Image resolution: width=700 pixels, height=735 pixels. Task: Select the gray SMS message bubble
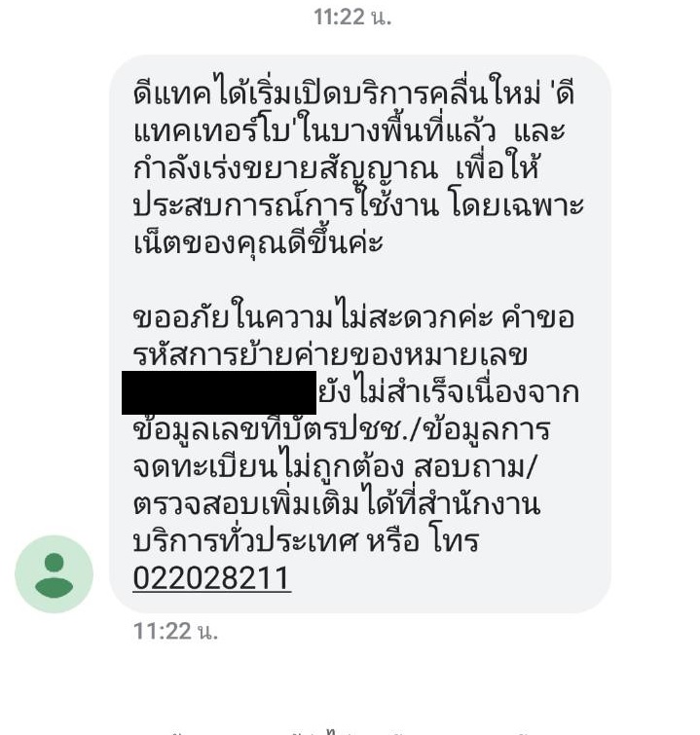coord(359,334)
